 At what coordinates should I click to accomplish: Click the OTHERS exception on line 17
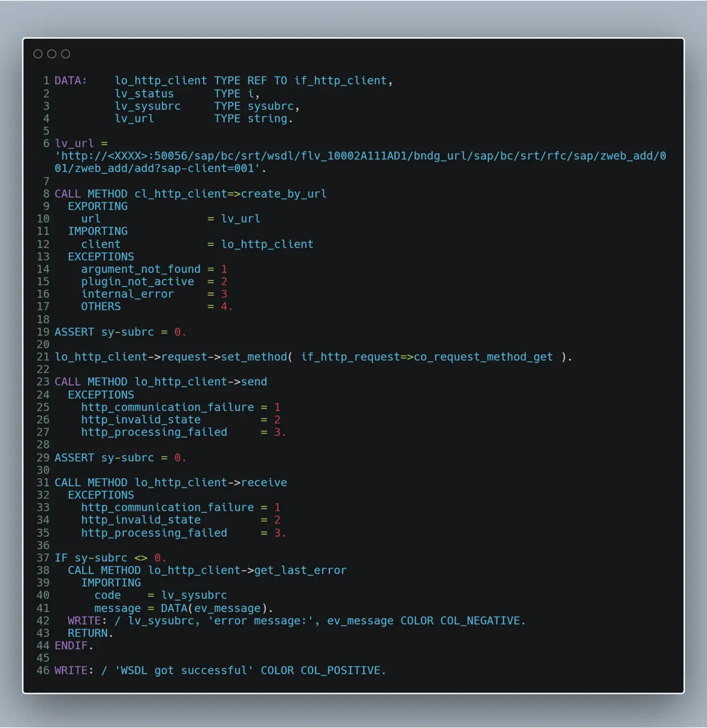tap(101, 306)
